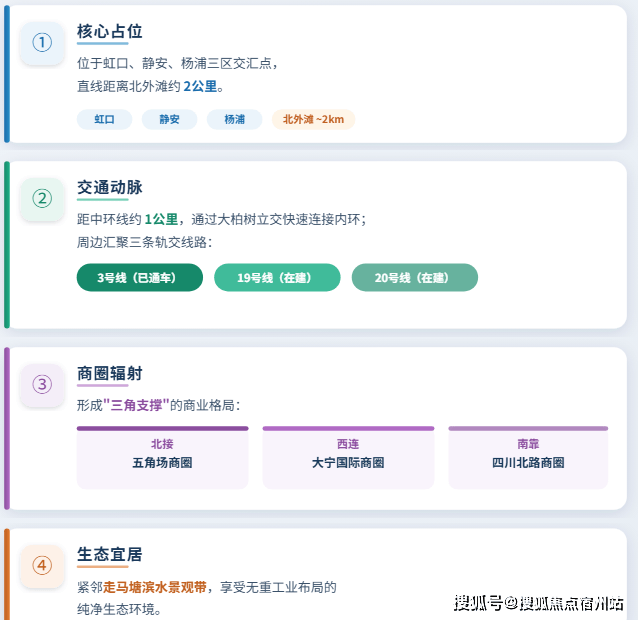Click the circled number 3 icon

(x=42, y=385)
